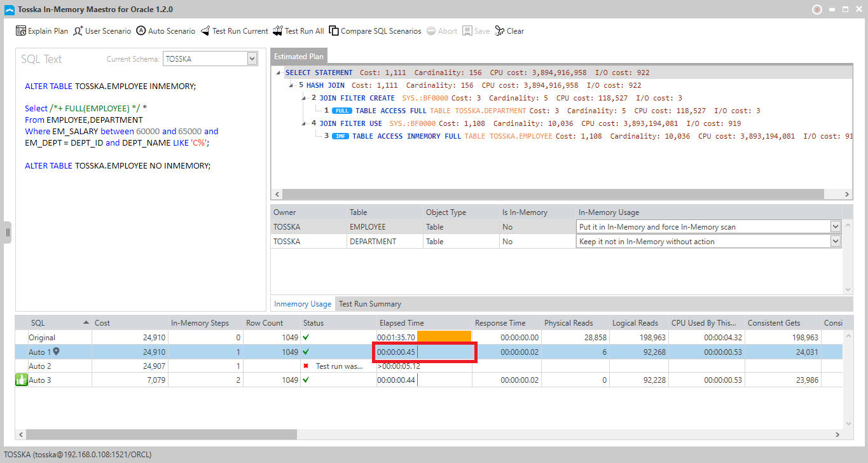Click the Save toolbar button
The image size is (868, 463).
[x=476, y=31]
